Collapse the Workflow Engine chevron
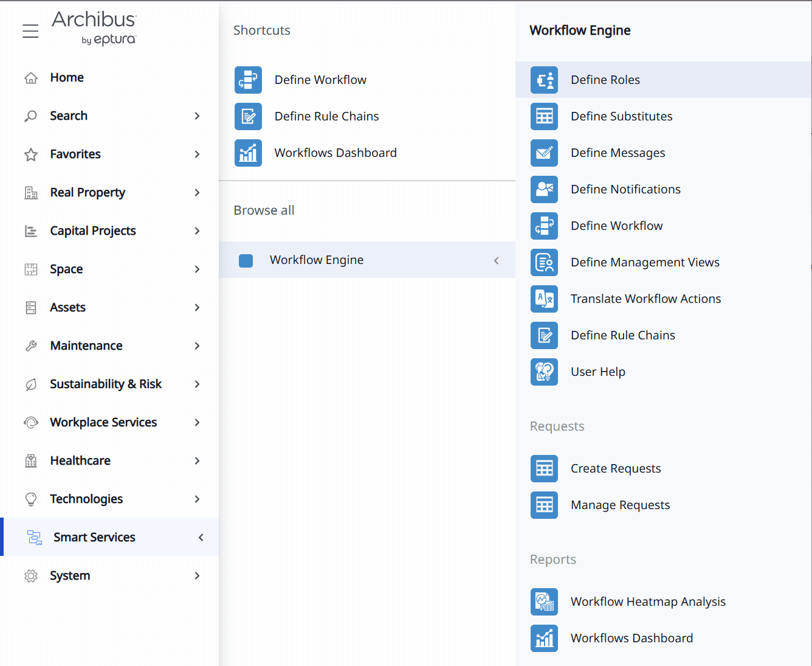 [496, 260]
